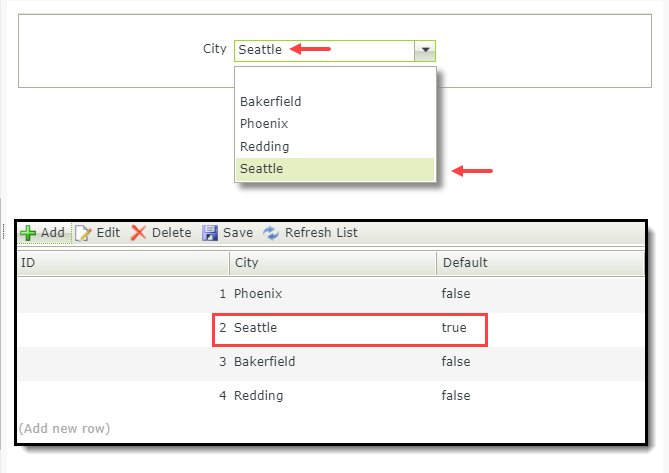Click the green plus Add icon
Viewport: 669px width, 473px height.
(x=28, y=233)
